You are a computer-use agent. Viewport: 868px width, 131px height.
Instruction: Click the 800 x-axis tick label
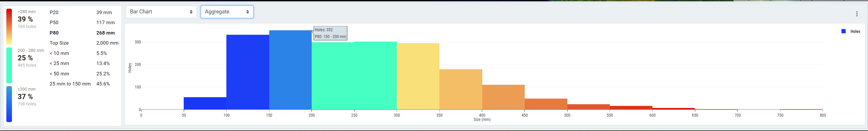point(823,116)
